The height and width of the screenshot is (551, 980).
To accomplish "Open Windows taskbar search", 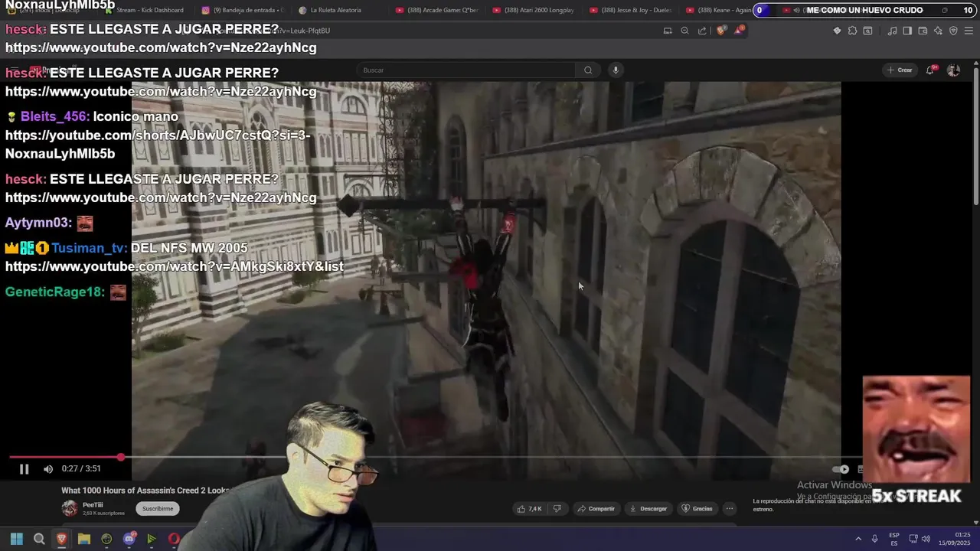I will coord(39,539).
